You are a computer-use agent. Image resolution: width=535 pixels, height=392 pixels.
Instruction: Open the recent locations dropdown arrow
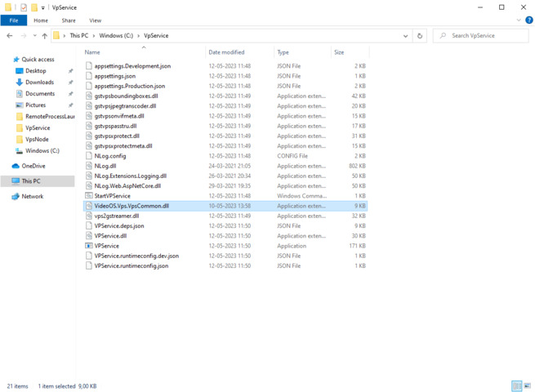coord(34,36)
